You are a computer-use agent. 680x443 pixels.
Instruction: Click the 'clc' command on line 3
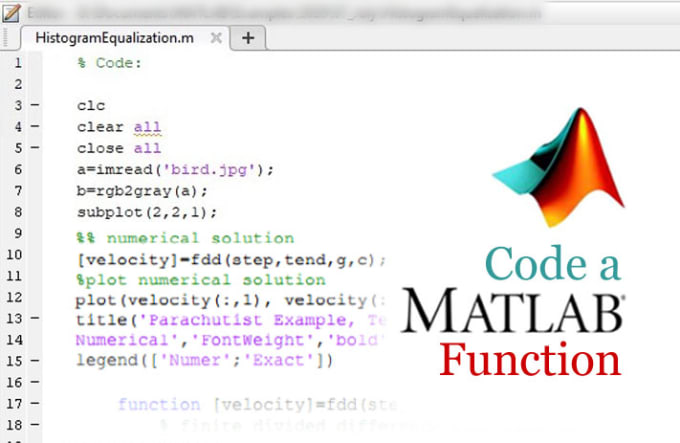tap(91, 106)
